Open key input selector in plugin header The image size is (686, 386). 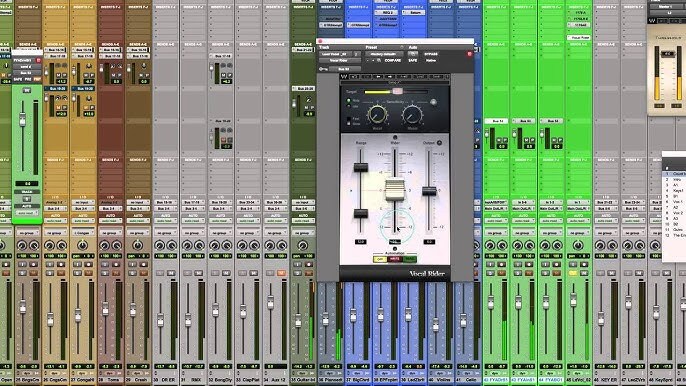coord(345,69)
